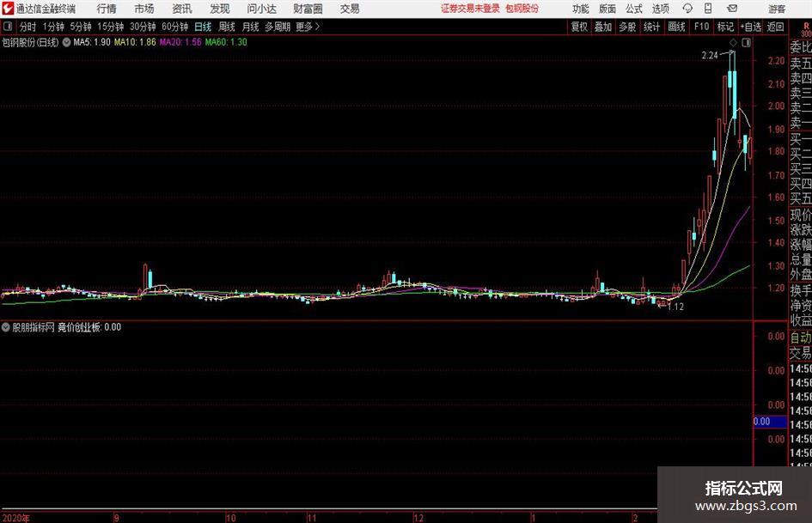Open the 市场 menu

pyautogui.click(x=144, y=9)
